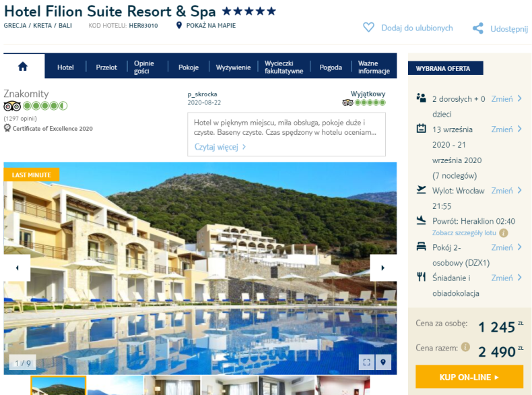Click the share icon next to Udostępnij
The height and width of the screenshot is (395, 532).
click(x=478, y=28)
